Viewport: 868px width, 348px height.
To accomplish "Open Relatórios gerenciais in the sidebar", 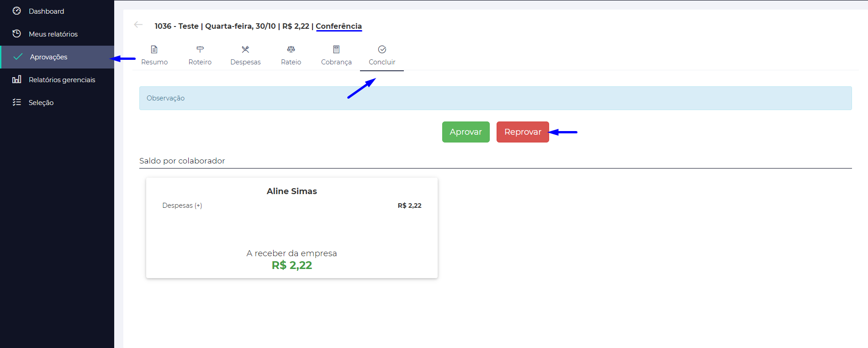I will click(x=62, y=80).
